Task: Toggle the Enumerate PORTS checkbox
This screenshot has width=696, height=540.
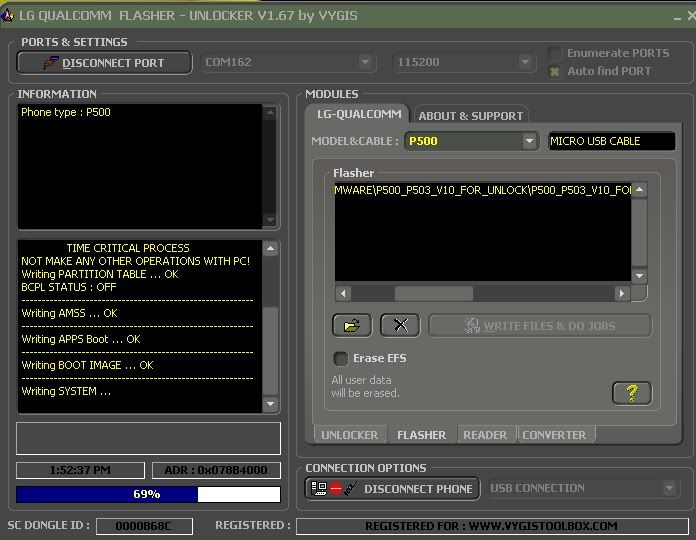Action: click(555, 53)
